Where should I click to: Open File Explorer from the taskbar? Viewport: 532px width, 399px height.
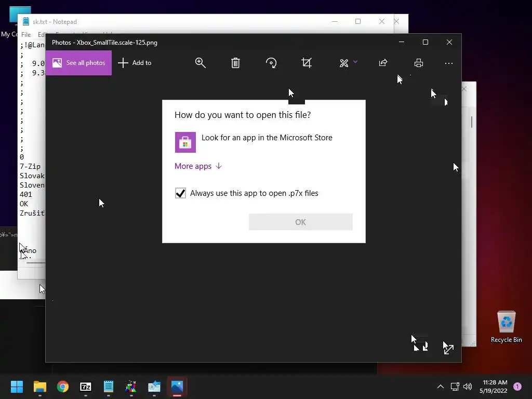[39, 387]
